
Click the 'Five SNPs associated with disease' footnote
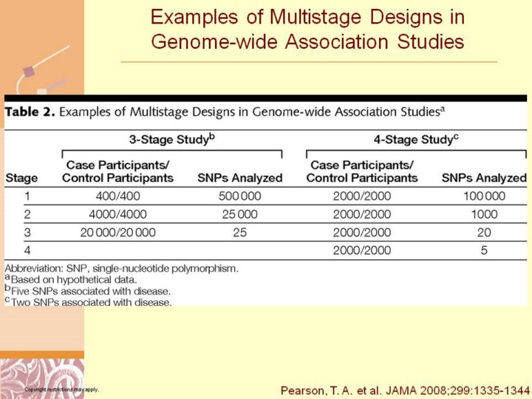click(87, 290)
